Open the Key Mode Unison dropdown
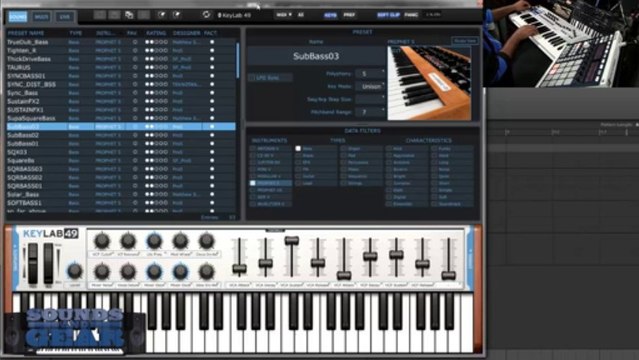The width and height of the screenshot is (639, 360). click(x=370, y=86)
